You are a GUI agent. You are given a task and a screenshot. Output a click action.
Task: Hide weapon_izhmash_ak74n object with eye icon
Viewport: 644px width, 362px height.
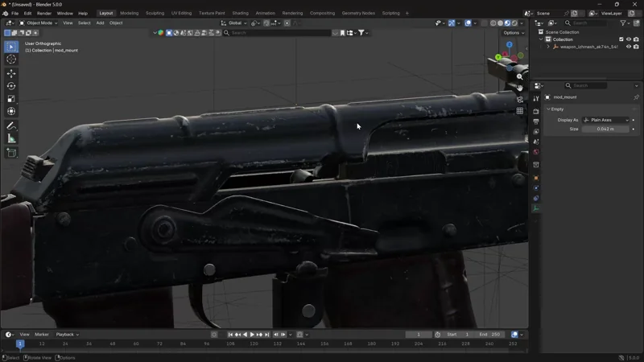tap(629, 47)
